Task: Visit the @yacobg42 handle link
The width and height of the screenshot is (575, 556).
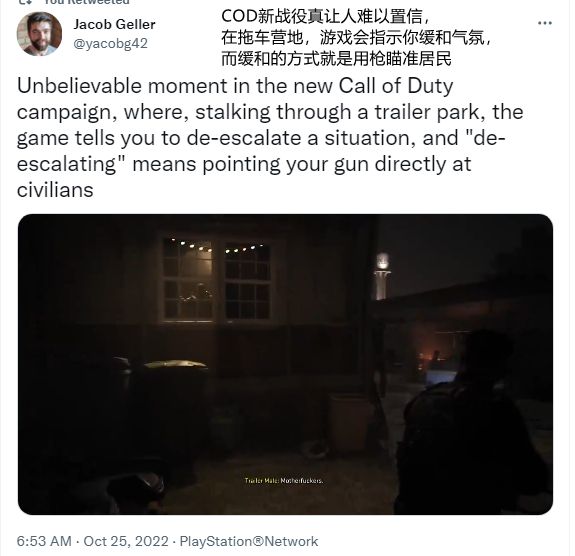Action: (110, 43)
